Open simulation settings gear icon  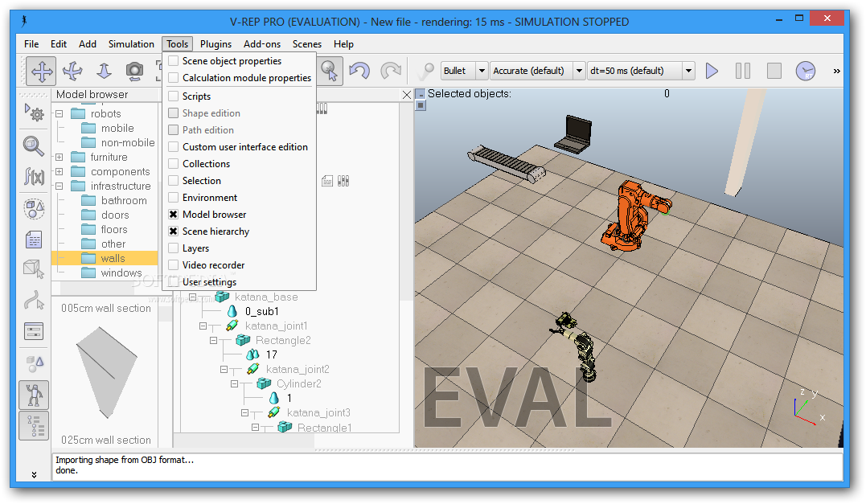click(x=35, y=113)
